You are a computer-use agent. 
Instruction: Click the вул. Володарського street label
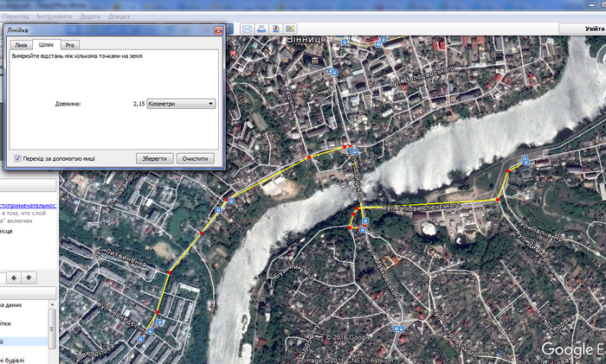(422, 75)
